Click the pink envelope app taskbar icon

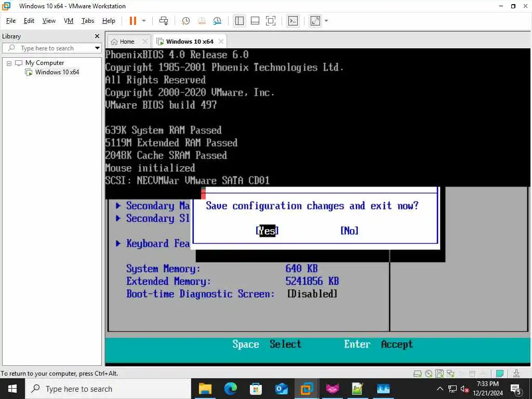(332, 389)
